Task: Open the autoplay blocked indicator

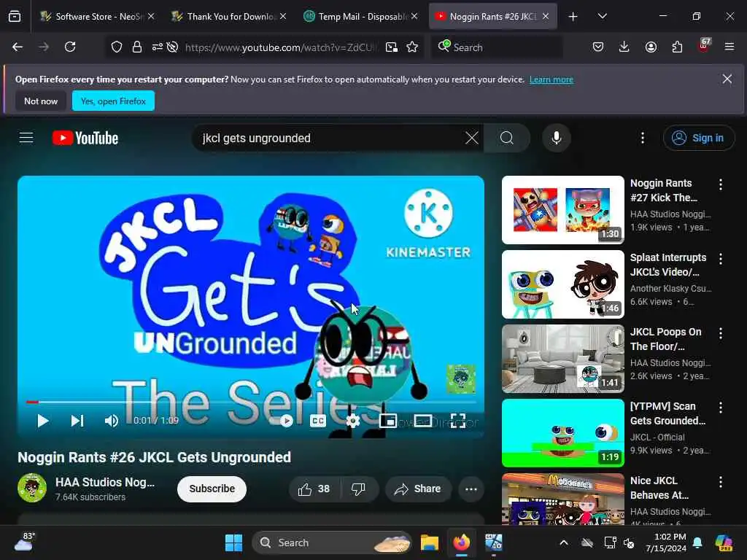Action: [x=172, y=47]
